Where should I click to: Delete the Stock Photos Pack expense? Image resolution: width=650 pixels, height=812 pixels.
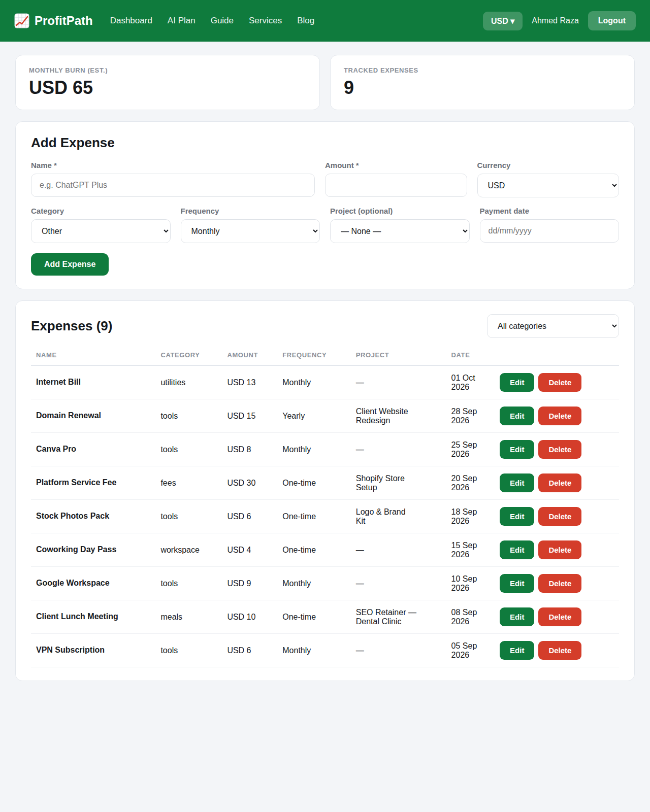click(560, 517)
